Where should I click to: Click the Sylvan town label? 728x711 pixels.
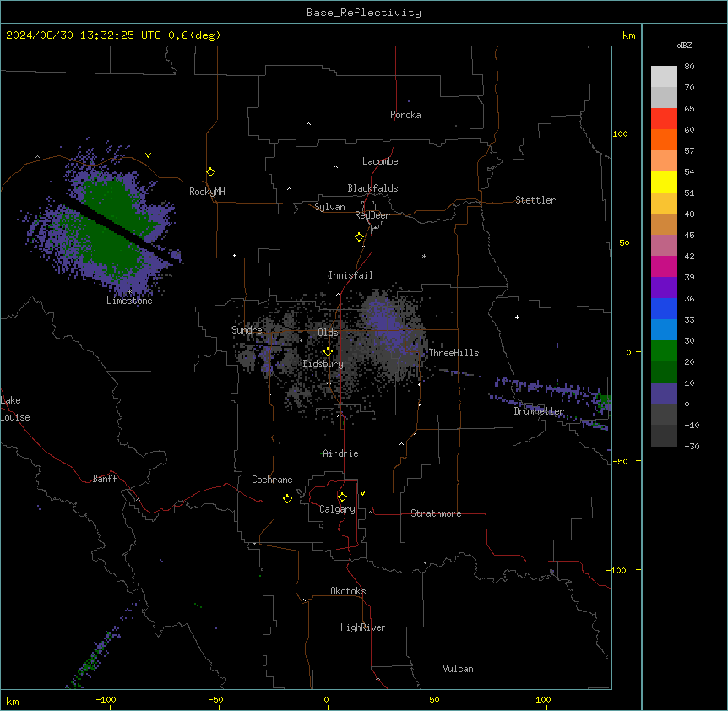(329, 207)
